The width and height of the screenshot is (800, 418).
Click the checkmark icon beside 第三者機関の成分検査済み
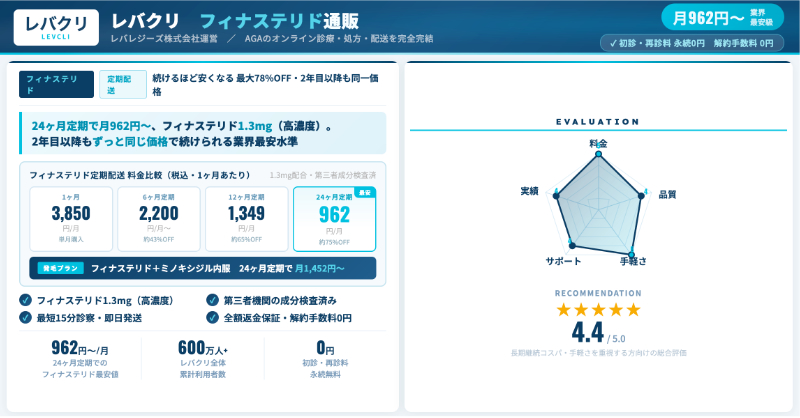(212, 300)
